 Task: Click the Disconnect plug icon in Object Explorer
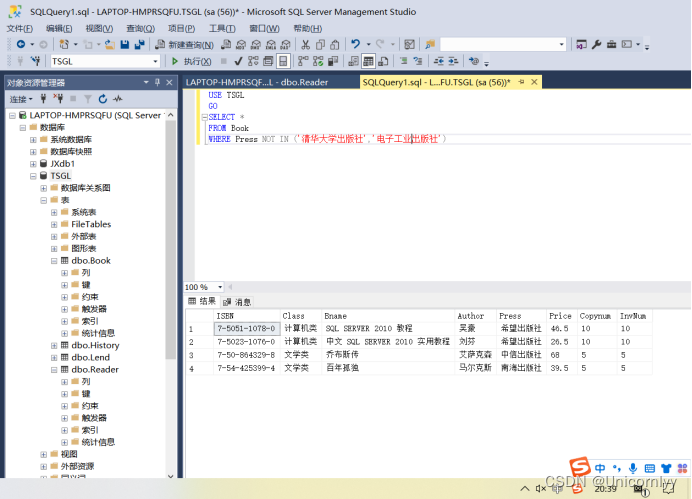click(58, 99)
